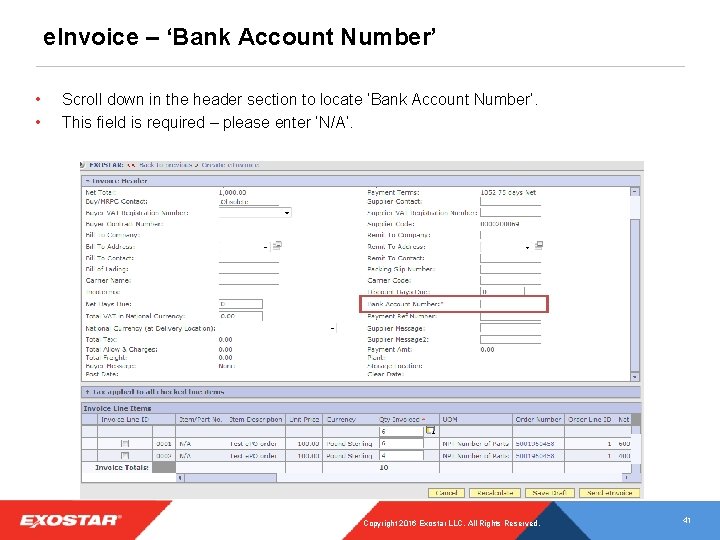This screenshot has width=720, height=540.
Task: Click the header scroll-up arrow
Action: coord(635,192)
